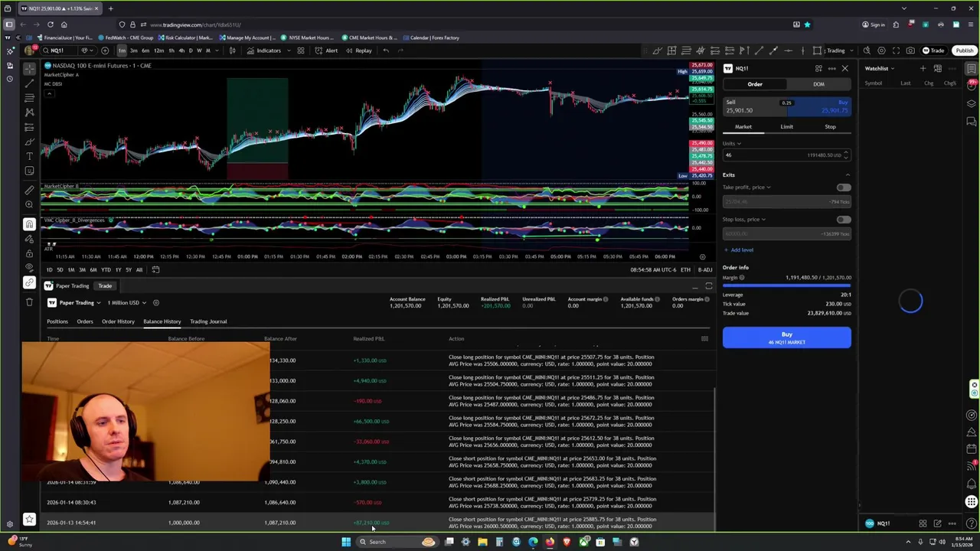Open order panel more options dots
980x551 pixels.
[x=832, y=68]
